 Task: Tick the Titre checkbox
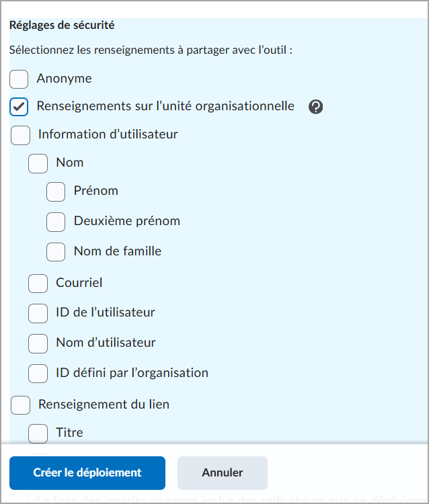[x=38, y=433]
